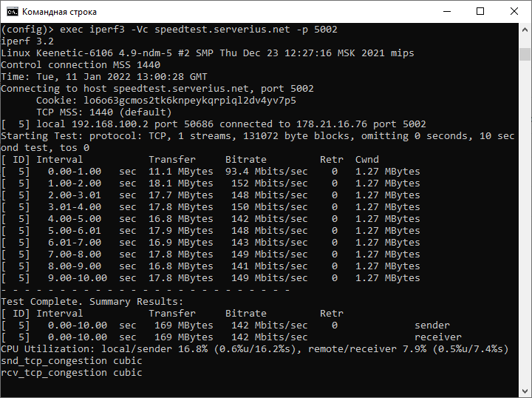Click '150 Mbits/sec' in the 3.01-4.00 row
This screenshot has width=532, height=398.
tap(270, 207)
